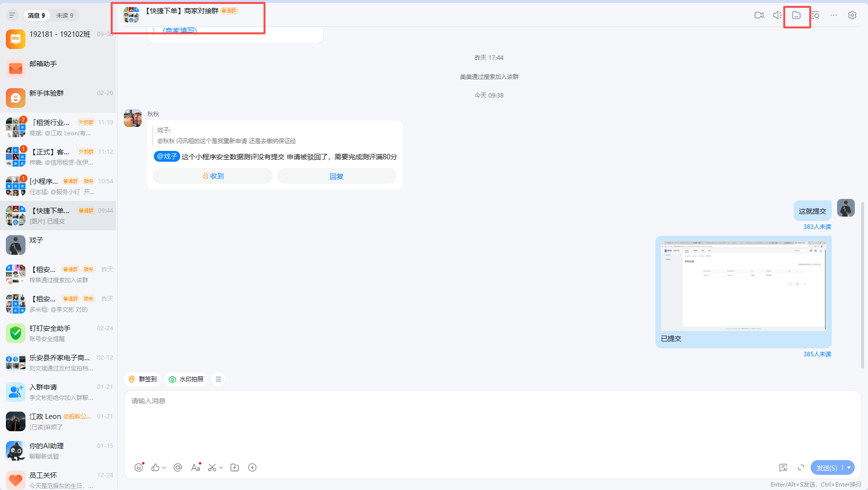Insert an @ mention
Image resolution: width=868 pixels, height=490 pixels.
(x=178, y=467)
